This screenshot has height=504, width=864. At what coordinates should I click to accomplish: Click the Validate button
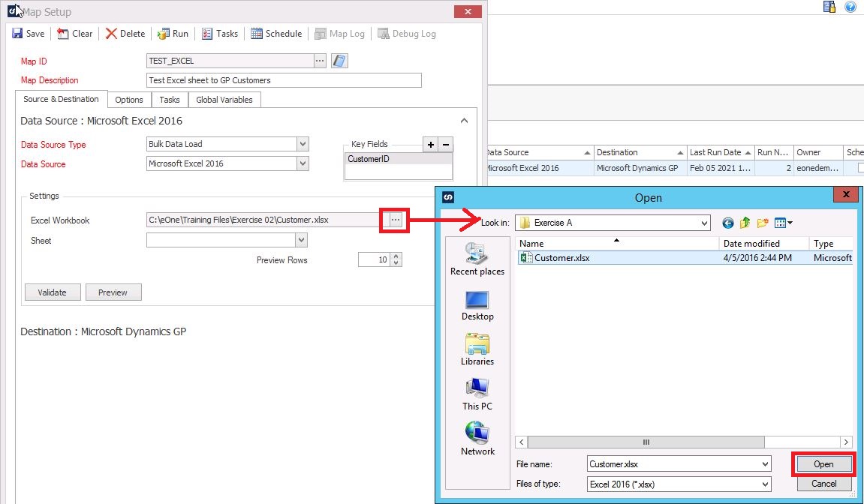pyautogui.click(x=53, y=292)
